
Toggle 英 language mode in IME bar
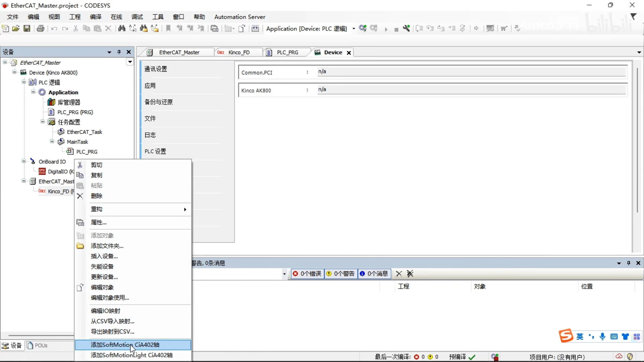[x=580, y=337]
